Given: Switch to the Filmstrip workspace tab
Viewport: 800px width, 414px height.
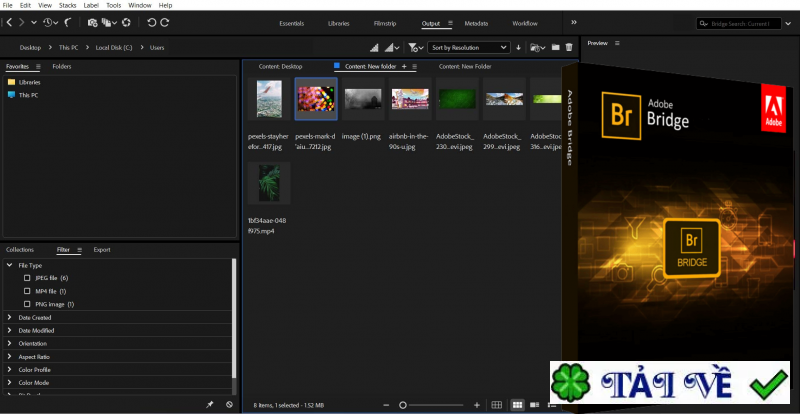Looking at the screenshot, I should 384,22.
